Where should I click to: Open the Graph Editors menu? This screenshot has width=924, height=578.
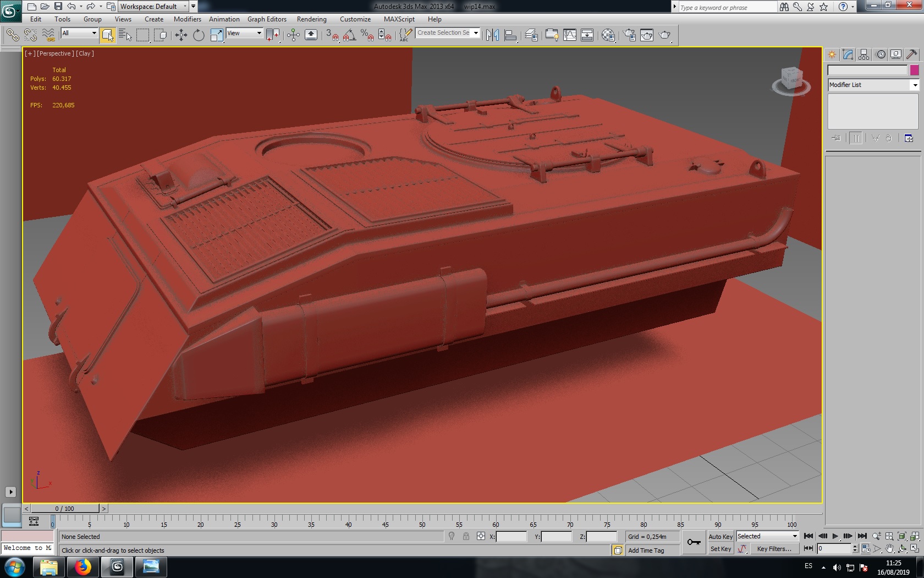pyautogui.click(x=267, y=19)
